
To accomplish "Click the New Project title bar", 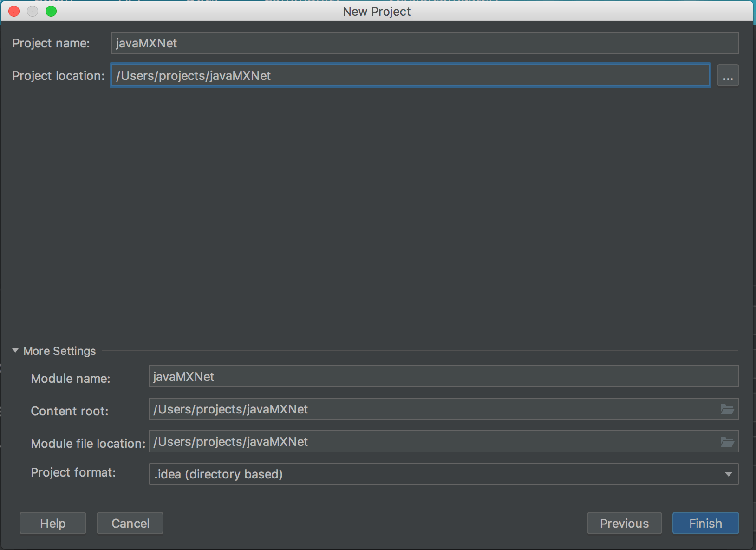I will pyautogui.click(x=376, y=11).
